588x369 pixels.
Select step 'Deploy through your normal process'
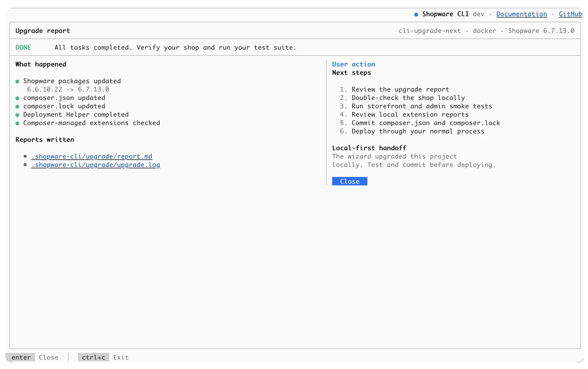click(418, 131)
